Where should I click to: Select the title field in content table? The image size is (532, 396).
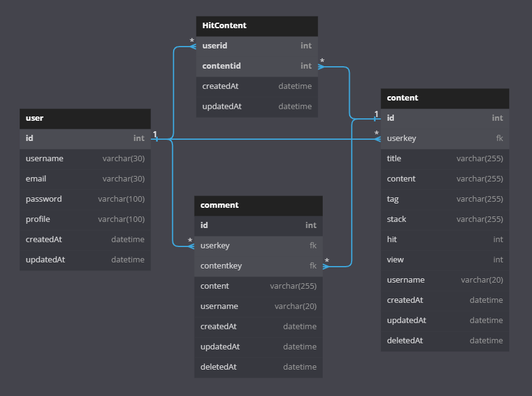click(x=444, y=159)
